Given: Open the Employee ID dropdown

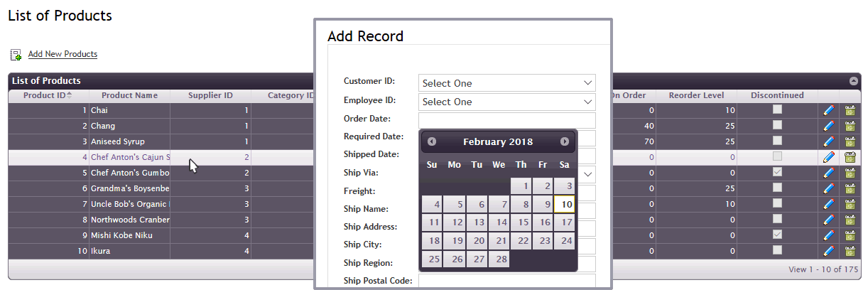Looking at the screenshot, I should 506,102.
